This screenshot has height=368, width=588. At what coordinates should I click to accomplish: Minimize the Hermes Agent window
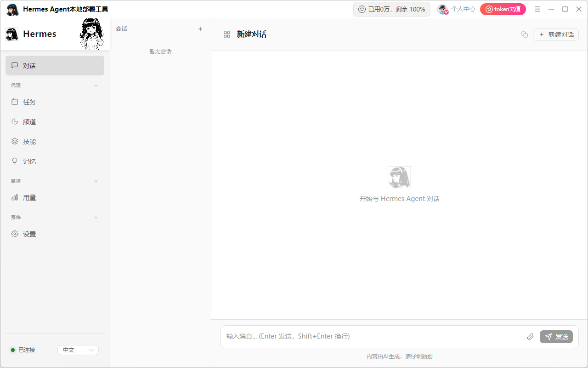[x=551, y=9]
